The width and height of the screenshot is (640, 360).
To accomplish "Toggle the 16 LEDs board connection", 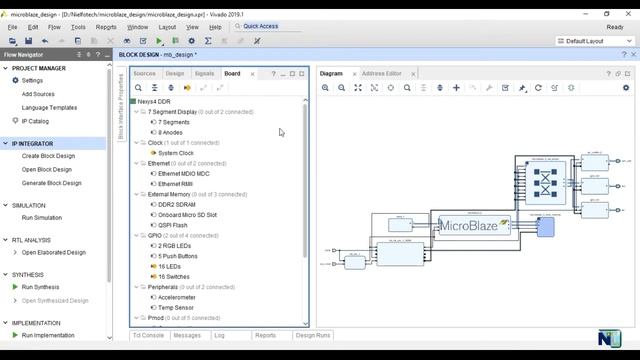I will tap(153, 267).
